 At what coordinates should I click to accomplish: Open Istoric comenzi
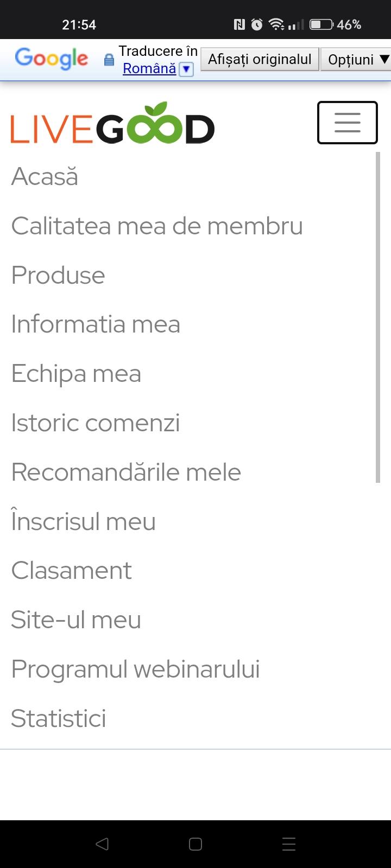pyautogui.click(x=96, y=423)
